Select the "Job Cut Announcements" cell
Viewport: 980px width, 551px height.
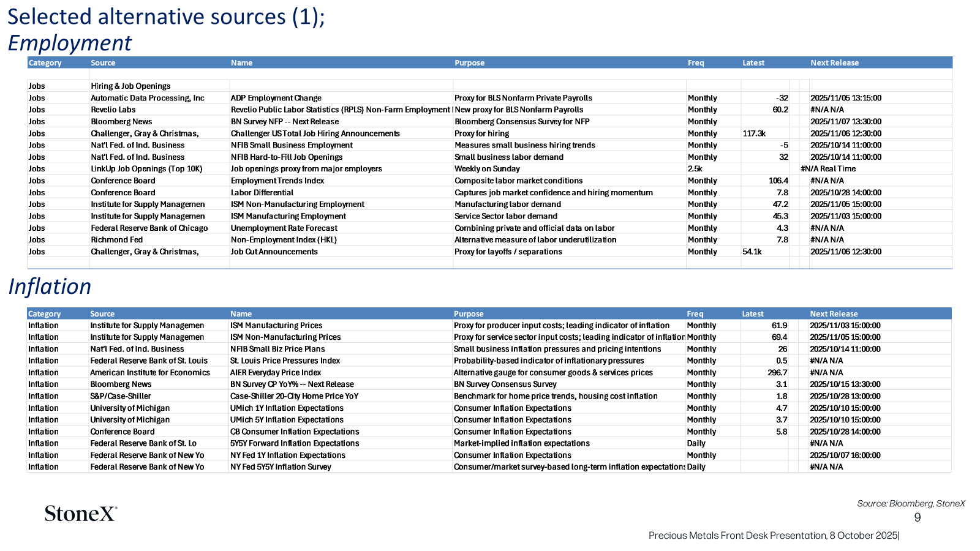[x=274, y=252]
